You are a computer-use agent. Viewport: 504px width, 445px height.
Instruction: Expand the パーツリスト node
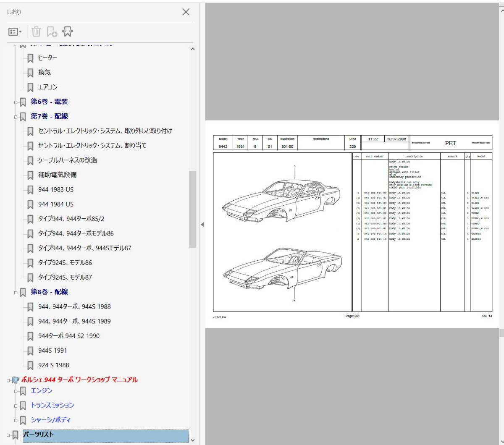[x=8, y=435]
